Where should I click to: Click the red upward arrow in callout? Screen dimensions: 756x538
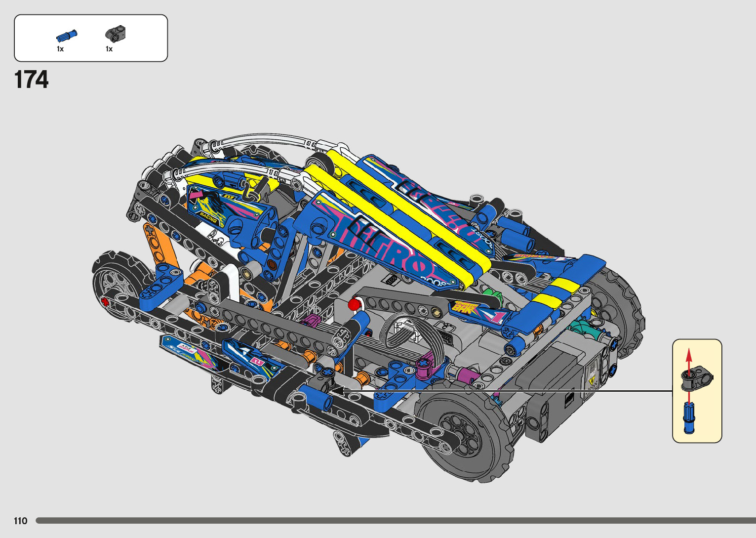pyautogui.click(x=689, y=358)
